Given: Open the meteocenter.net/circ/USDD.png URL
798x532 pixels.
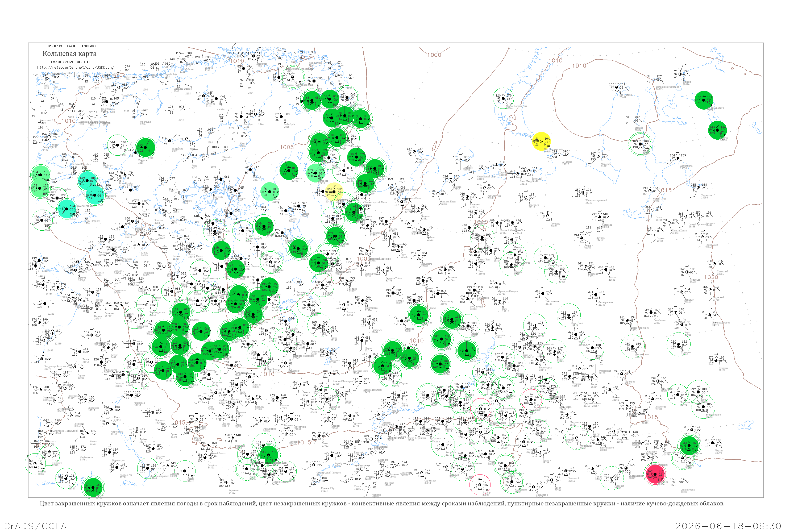Looking at the screenshot, I should click(75, 68).
